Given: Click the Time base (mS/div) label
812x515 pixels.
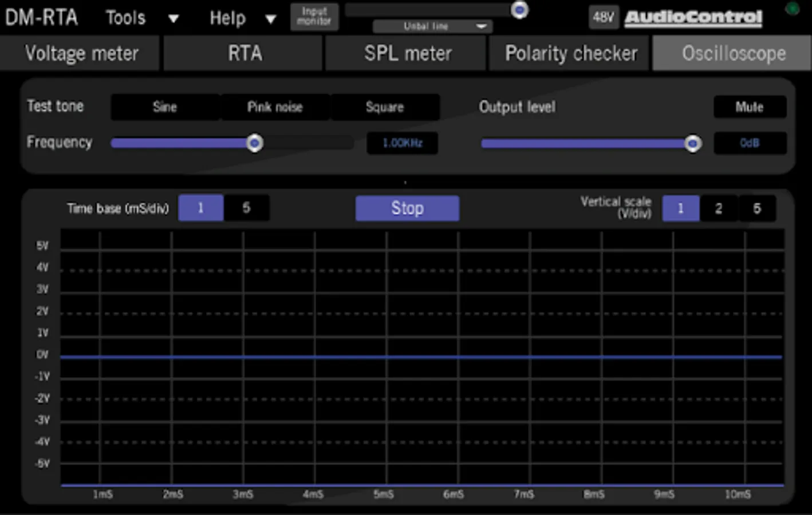Looking at the screenshot, I should (118, 208).
